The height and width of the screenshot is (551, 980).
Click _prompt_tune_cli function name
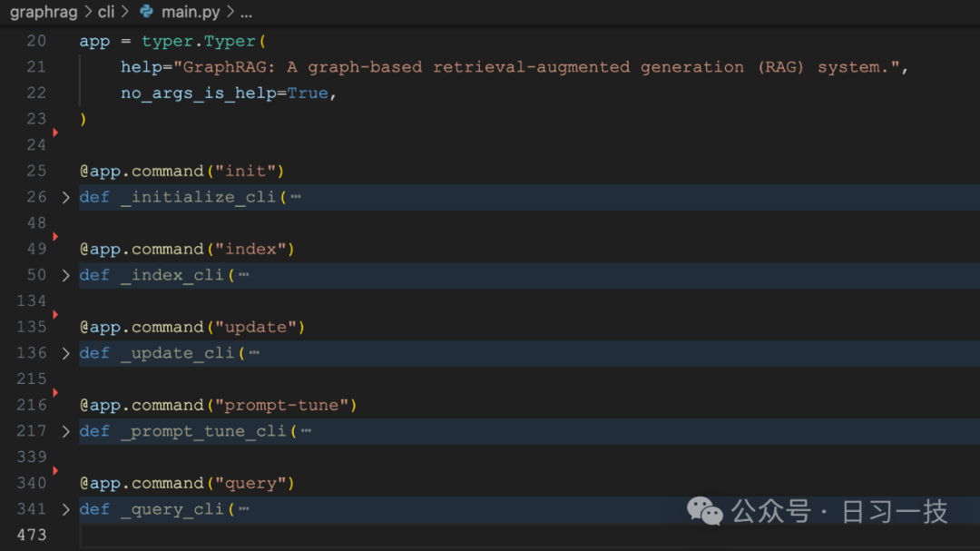[204, 431]
